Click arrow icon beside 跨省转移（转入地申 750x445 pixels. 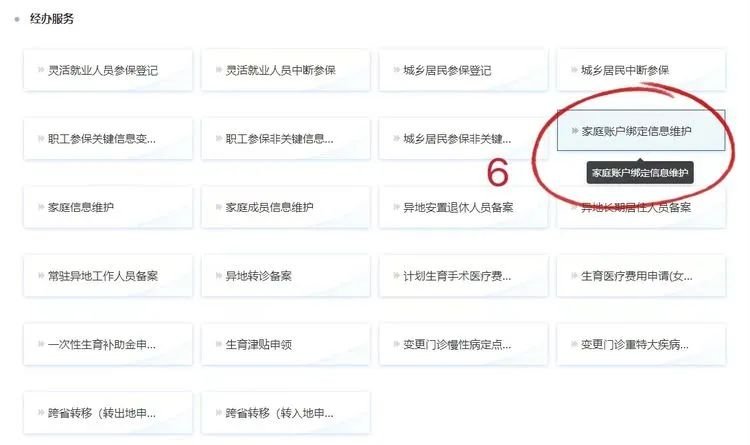click(219, 412)
